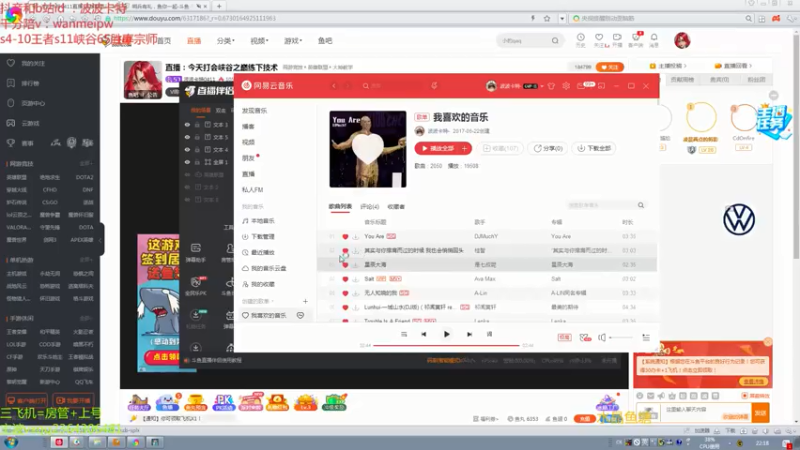Click the playlist cover thumbnail
This screenshot has width=800, height=450.
coord(368,149)
